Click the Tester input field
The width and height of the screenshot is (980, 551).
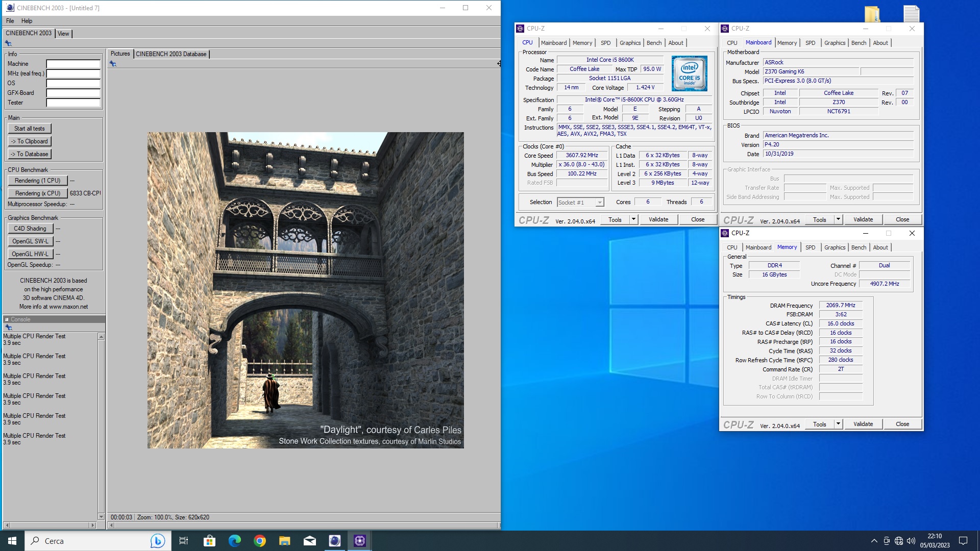[73, 103]
